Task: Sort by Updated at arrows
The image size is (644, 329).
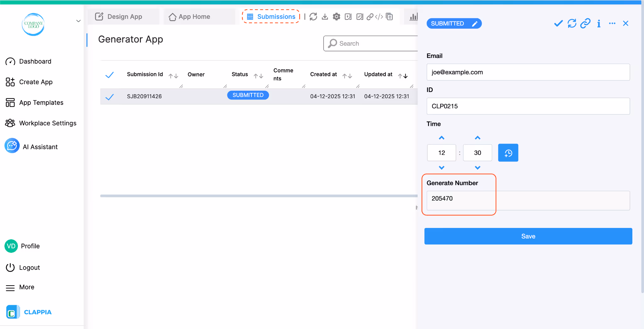Action: click(403, 76)
